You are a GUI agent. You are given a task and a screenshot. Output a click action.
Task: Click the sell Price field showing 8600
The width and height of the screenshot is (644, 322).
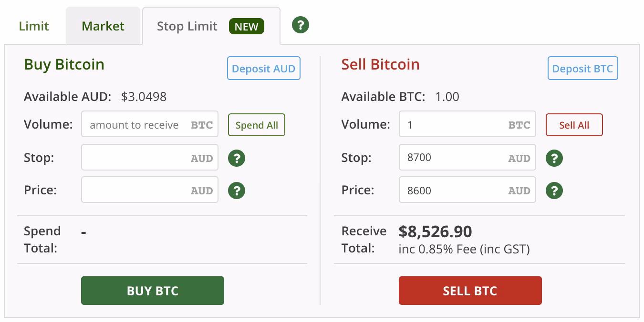[x=467, y=190]
